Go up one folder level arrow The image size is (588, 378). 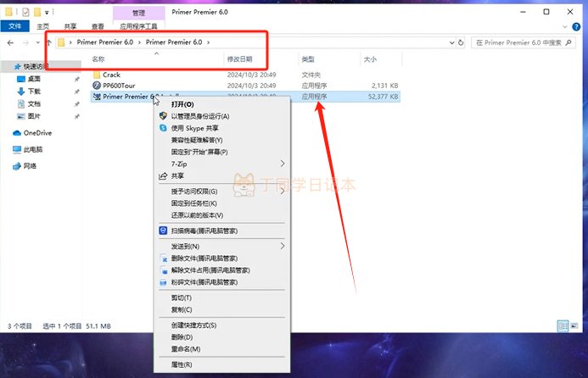tap(49, 42)
